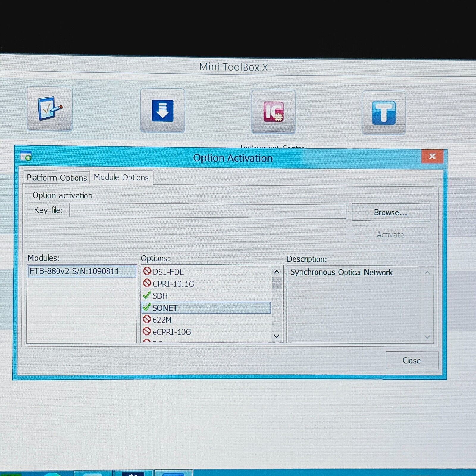Click the Options list scrollbar thumb

pos(277,283)
